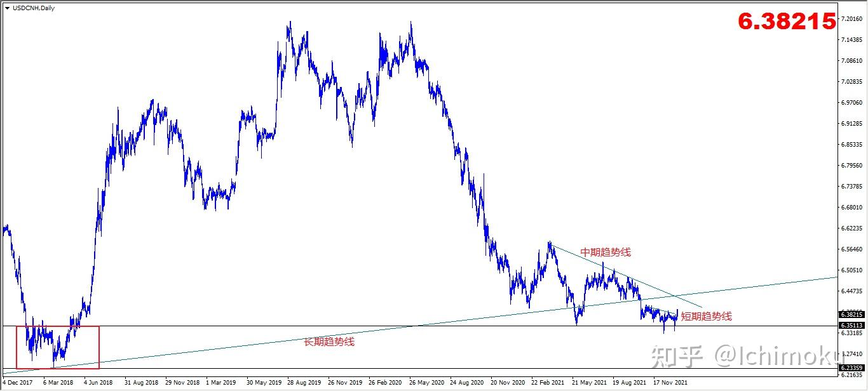The width and height of the screenshot is (868, 391).
Task: Click the current price tag 6.38215 on axis
Action: pyautogui.click(x=851, y=314)
